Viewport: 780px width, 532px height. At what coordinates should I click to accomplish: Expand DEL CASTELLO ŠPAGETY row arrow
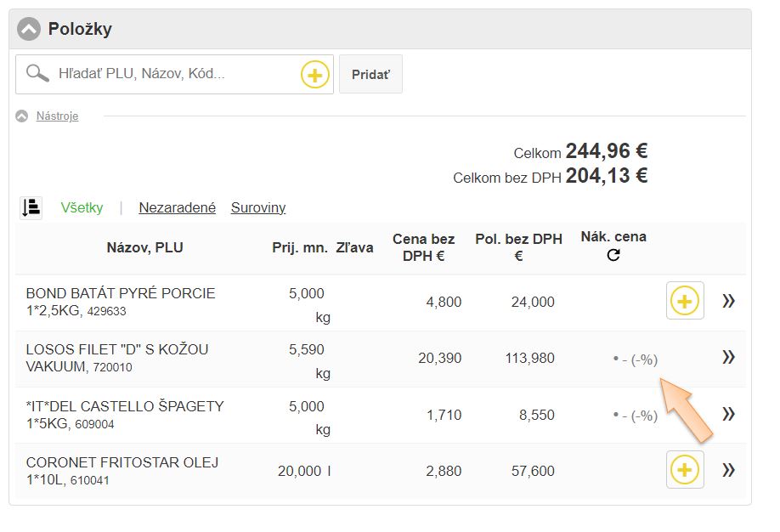728,415
